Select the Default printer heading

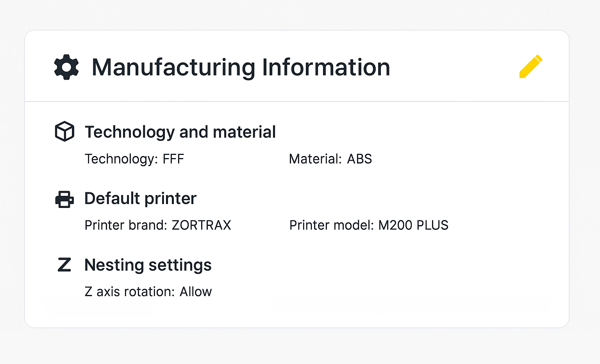[x=140, y=199]
